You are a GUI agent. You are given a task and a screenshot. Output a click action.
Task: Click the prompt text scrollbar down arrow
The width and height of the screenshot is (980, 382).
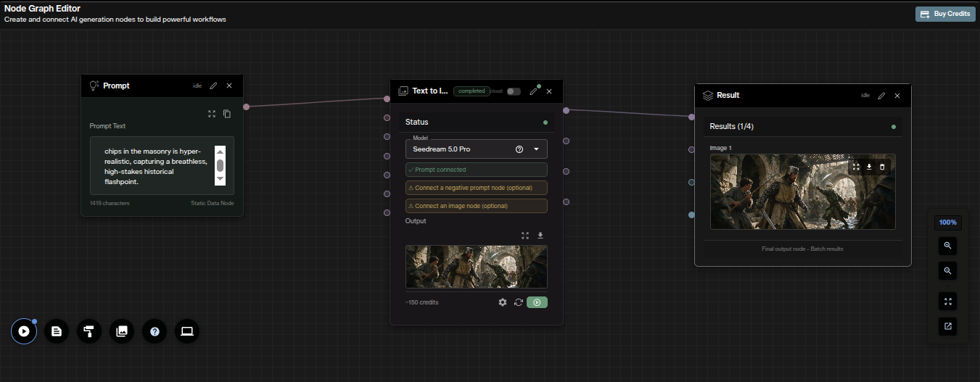tap(221, 179)
